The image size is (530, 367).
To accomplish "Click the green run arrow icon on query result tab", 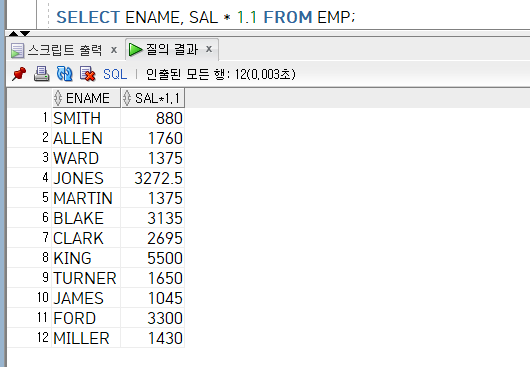I will click(x=136, y=50).
